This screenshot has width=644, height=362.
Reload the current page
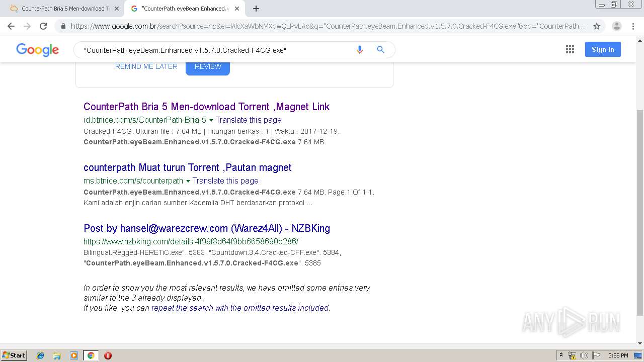tap(43, 26)
